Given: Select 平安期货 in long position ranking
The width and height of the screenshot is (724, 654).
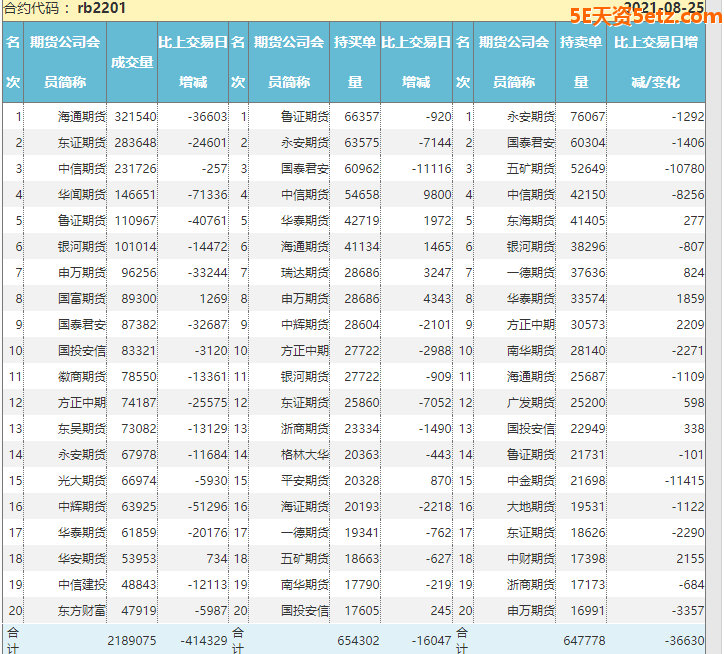Looking at the screenshot, I should [x=305, y=481].
